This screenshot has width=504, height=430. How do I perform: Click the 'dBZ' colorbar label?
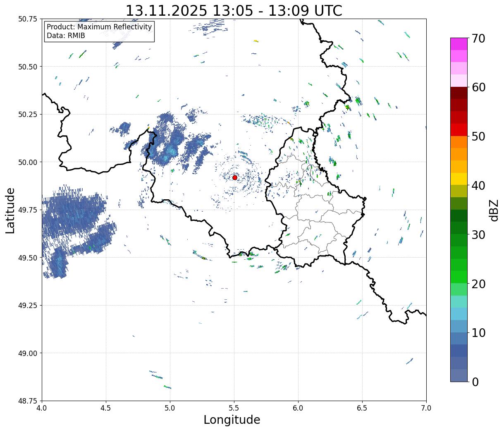493,210
